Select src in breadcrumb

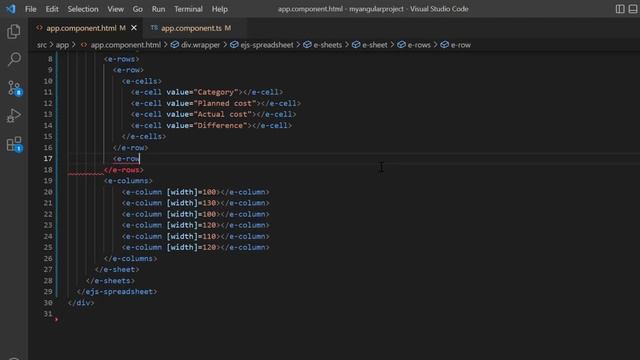[42, 45]
